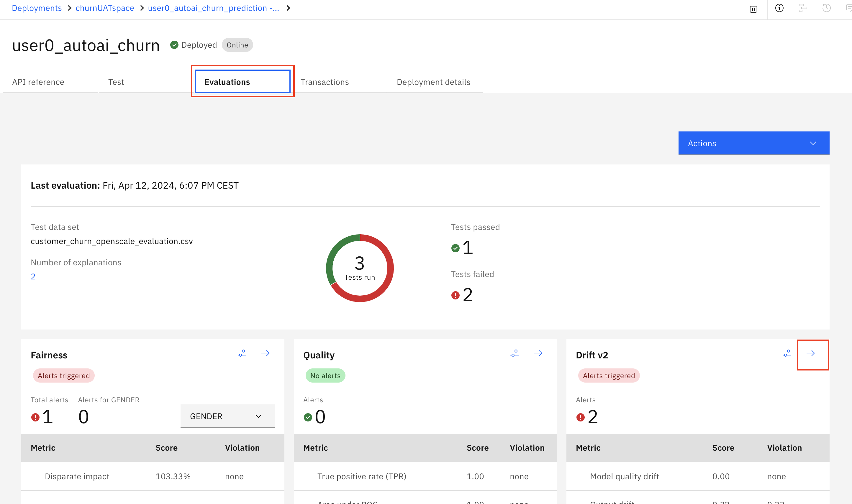Configure Fairness monitor settings icon
The width and height of the screenshot is (852, 504).
[242, 353]
